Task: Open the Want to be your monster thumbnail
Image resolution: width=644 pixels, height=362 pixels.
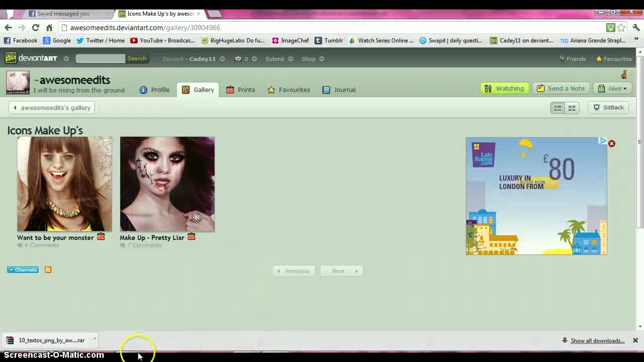Action: 65,184
